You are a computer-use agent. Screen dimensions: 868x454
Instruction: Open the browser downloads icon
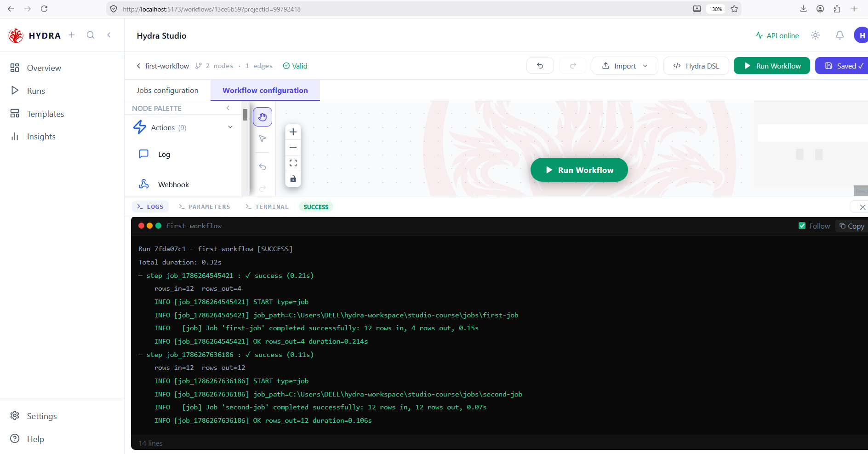pos(804,9)
